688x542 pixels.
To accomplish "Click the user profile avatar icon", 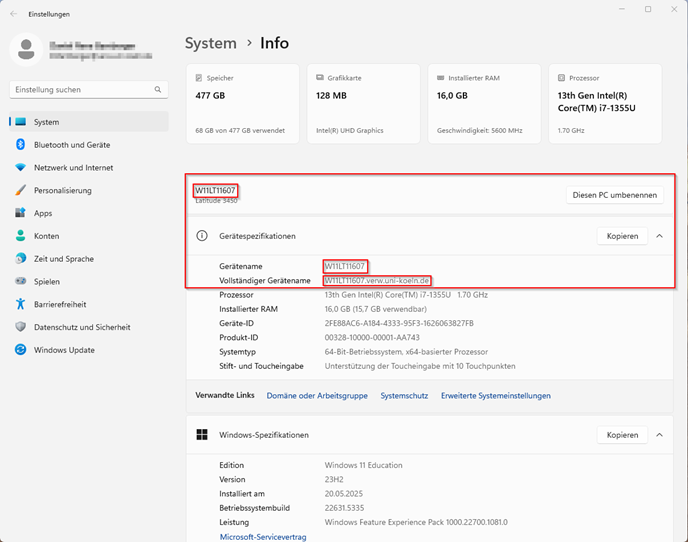I will click(26, 50).
